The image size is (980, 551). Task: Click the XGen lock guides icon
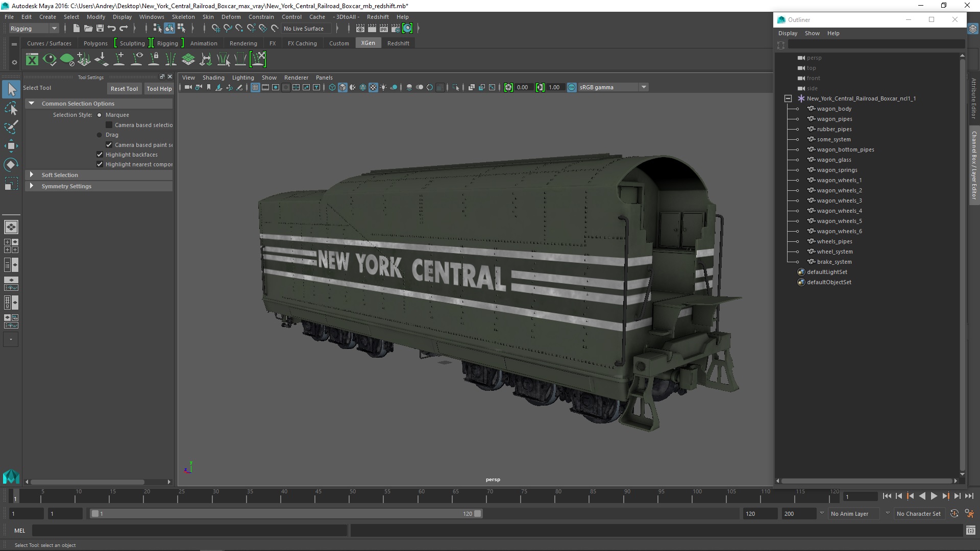(x=154, y=60)
